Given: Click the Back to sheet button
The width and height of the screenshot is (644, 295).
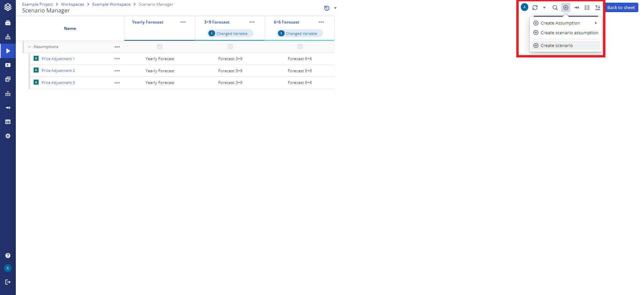Looking at the screenshot, I should click(x=621, y=7).
